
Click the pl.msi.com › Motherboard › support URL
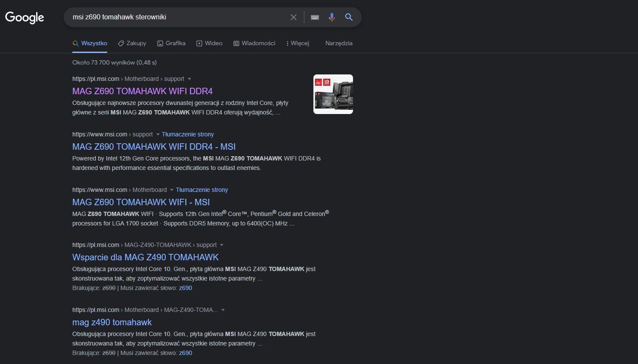click(x=128, y=79)
